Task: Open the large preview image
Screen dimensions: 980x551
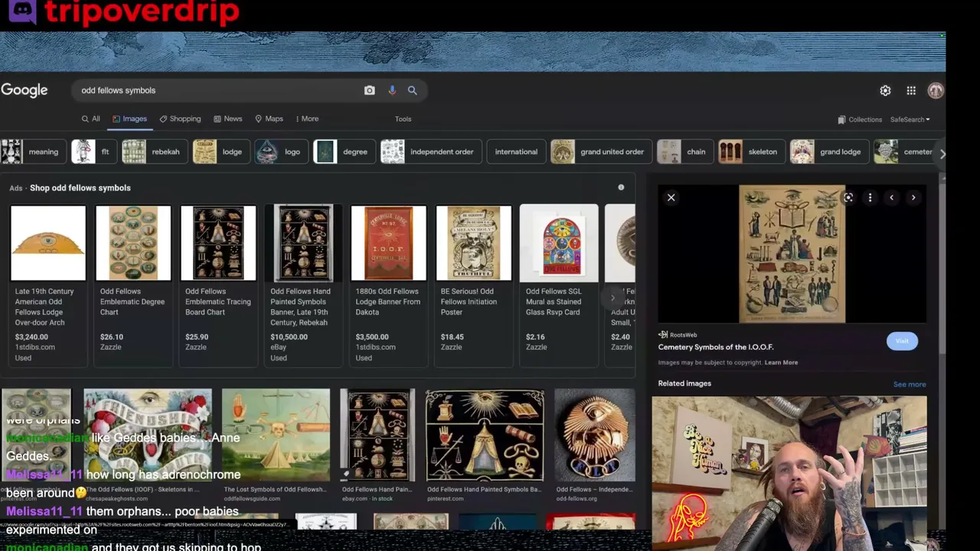Action: [x=792, y=254]
